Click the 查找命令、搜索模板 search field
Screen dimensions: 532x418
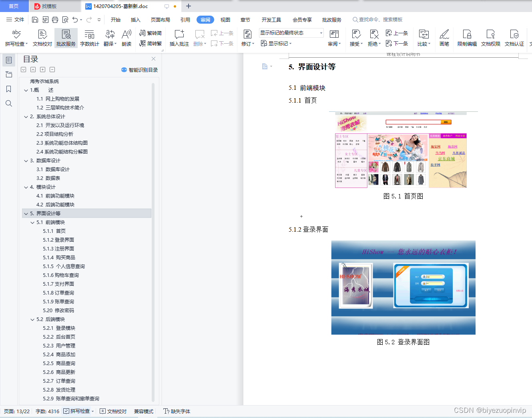click(x=378, y=19)
